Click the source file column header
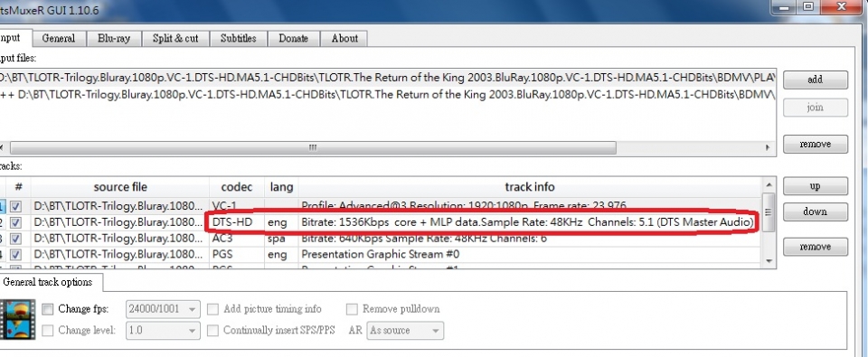The width and height of the screenshot is (868, 357). 120,187
